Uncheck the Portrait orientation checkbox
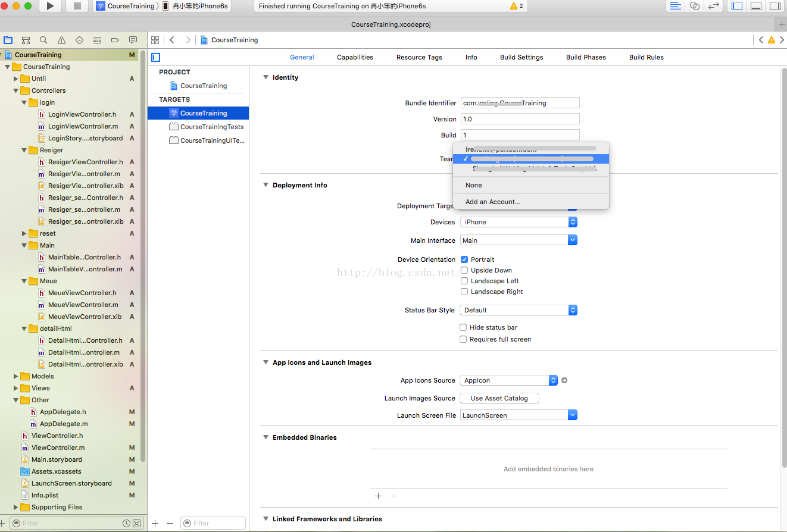The width and height of the screenshot is (787, 532). [464, 259]
